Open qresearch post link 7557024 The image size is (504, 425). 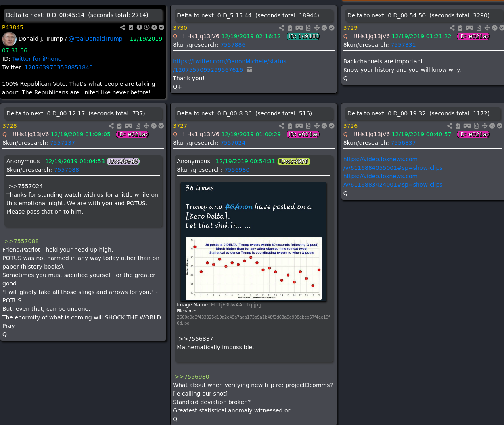point(233,143)
